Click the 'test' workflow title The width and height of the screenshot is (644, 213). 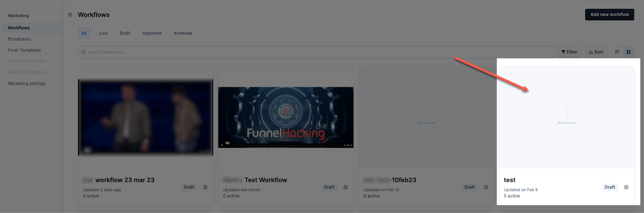click(510, 180)
